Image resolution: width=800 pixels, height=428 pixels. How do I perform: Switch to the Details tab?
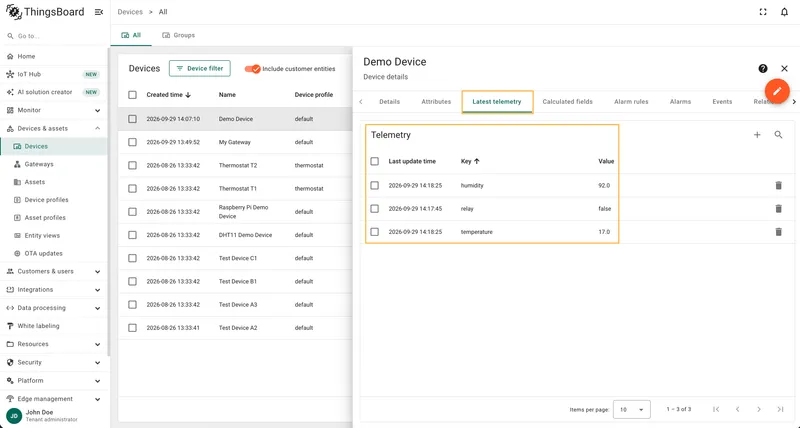[x=389, y=102]
